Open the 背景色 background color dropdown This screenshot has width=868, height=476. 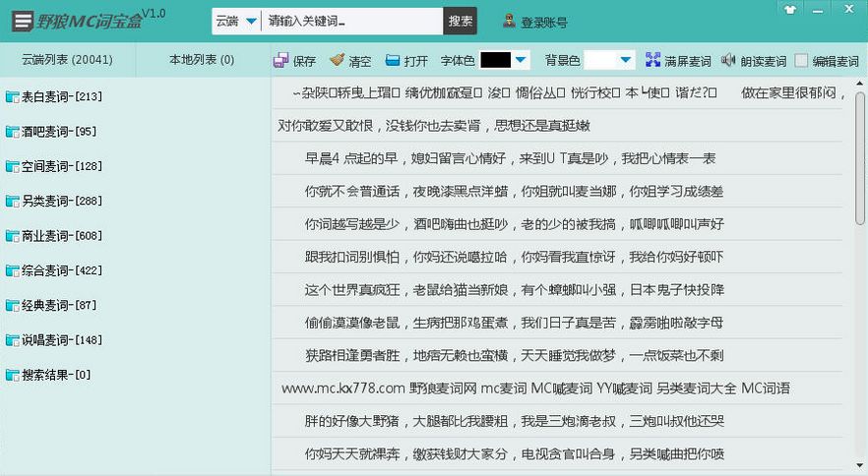625,61
